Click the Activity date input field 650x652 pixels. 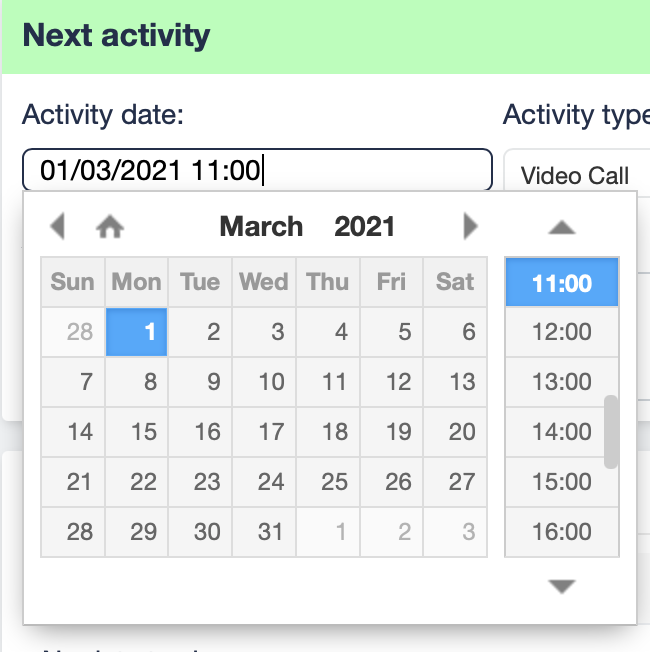tap(257, 171)
